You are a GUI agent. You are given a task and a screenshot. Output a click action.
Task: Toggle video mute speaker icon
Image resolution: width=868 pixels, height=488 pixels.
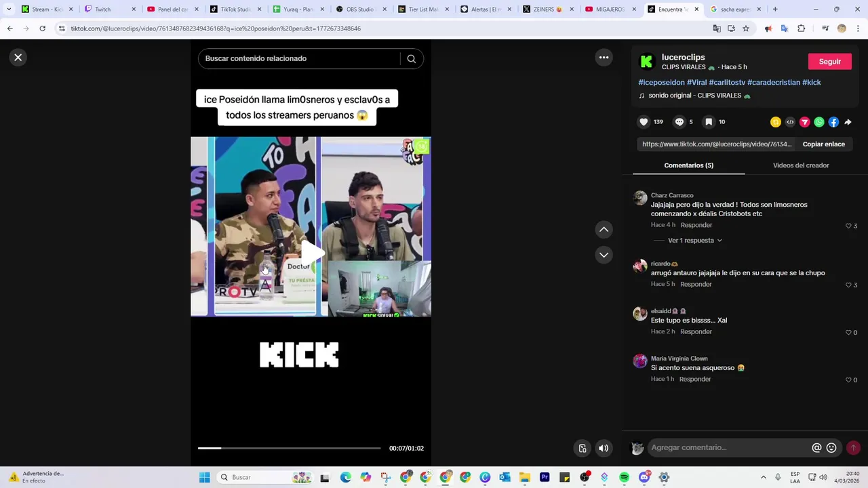tap(604, 448)
